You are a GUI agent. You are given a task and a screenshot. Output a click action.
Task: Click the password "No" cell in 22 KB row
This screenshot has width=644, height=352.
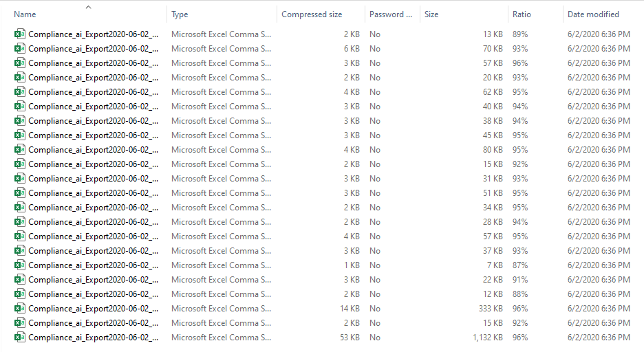click(374, 280)
